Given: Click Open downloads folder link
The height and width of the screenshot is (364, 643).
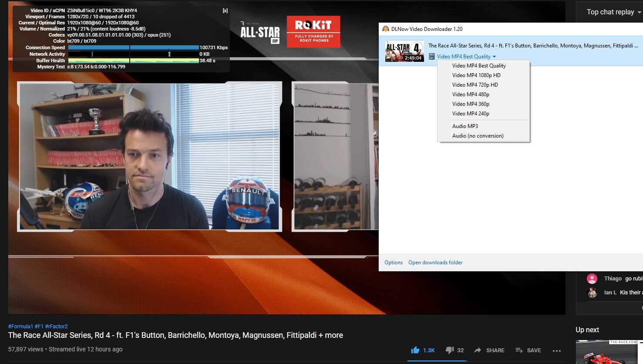Looking at the screenshot, I should pos(435,263).
